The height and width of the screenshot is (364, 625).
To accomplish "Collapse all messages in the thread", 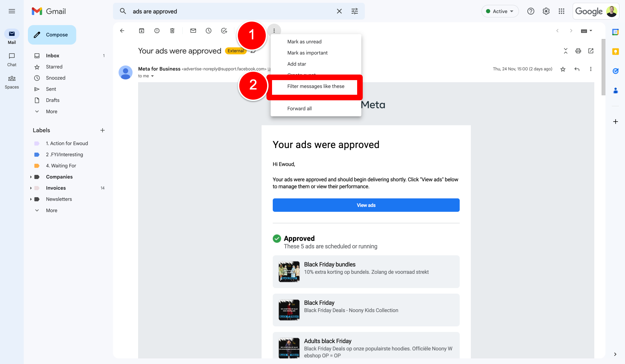I will coord(566,51).
